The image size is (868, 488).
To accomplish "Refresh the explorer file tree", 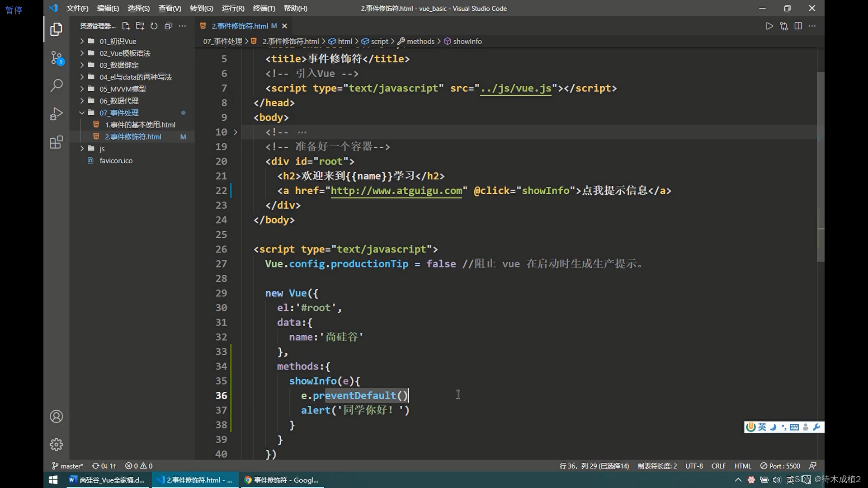I will click(154, 26).
